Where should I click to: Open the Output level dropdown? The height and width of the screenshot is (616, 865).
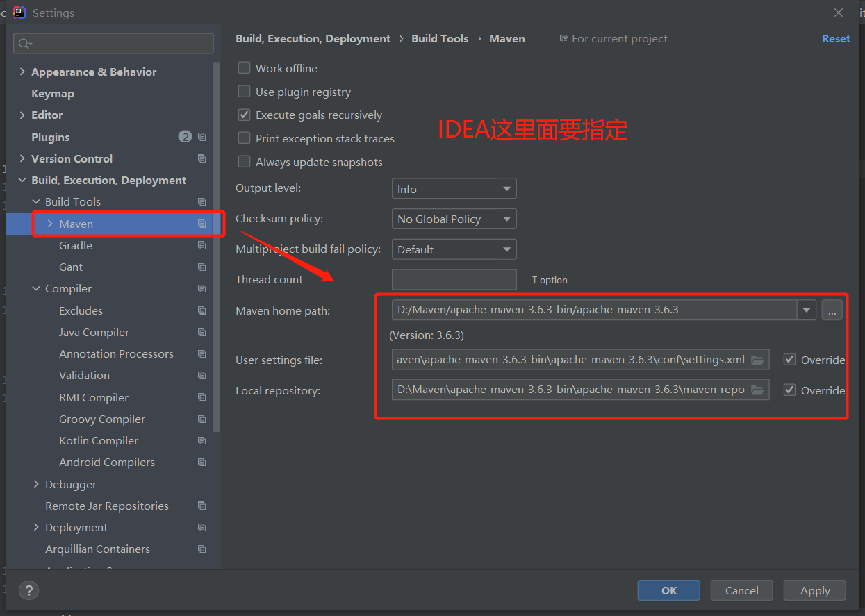point(454,189)
